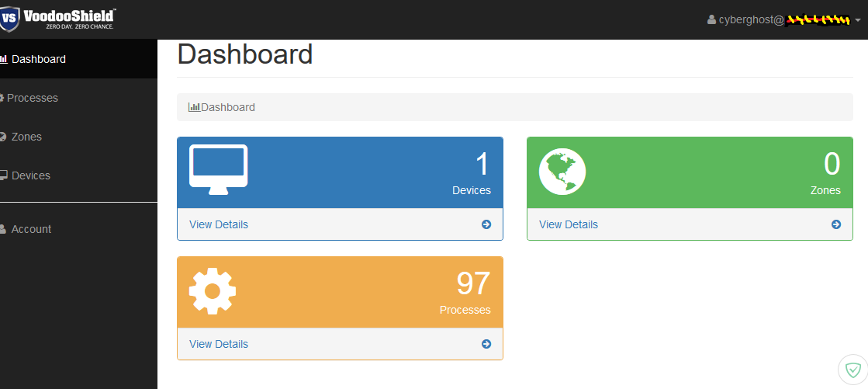Click the monitor icon on Devices card

[x=218, y=169]
